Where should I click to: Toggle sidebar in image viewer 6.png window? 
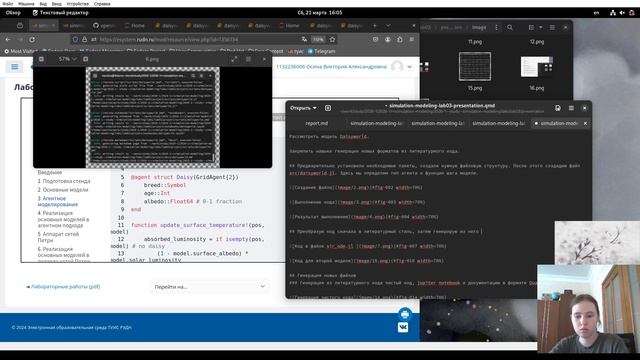41,59
